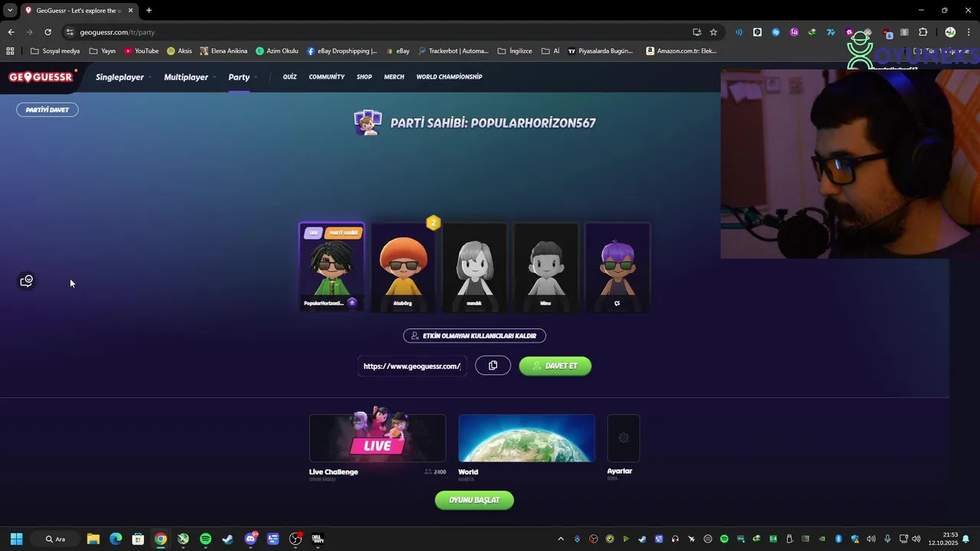The image size is (980, 551).
Task: Open the Trackerbot bookmark
Action: [453, 51]
